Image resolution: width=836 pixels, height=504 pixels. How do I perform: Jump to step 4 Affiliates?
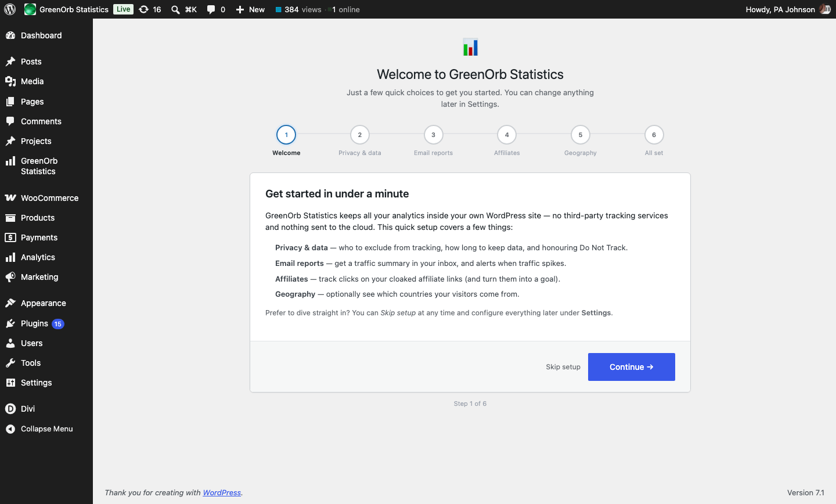[507, 135]
